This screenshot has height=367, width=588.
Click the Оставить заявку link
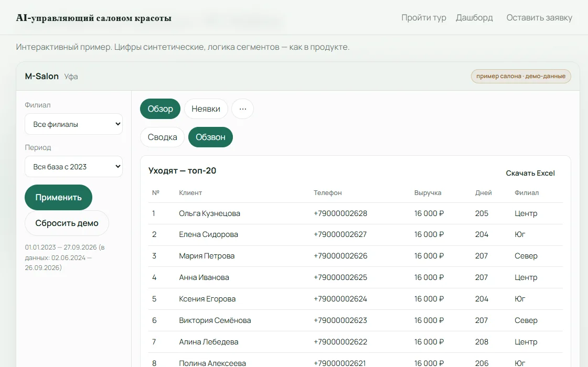pyautogui.click(x=539, y=18)
